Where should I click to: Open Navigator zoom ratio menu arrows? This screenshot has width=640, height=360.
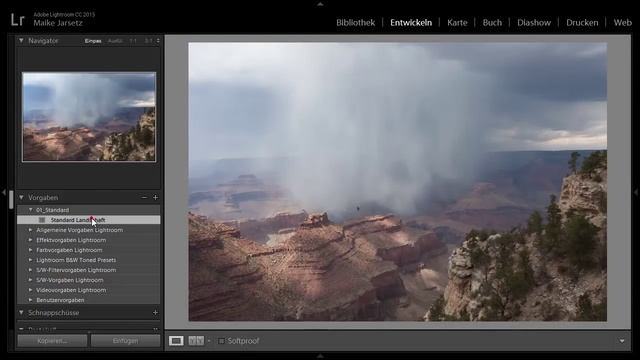[158, 41]
